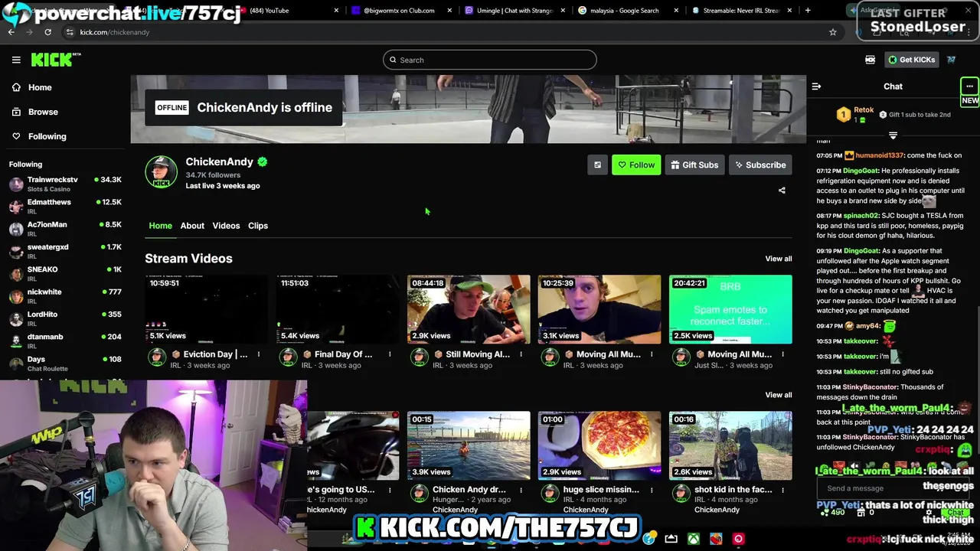The image size is (980, 551).
Task: Click the Send a message chat input
Action: point(893,488)
